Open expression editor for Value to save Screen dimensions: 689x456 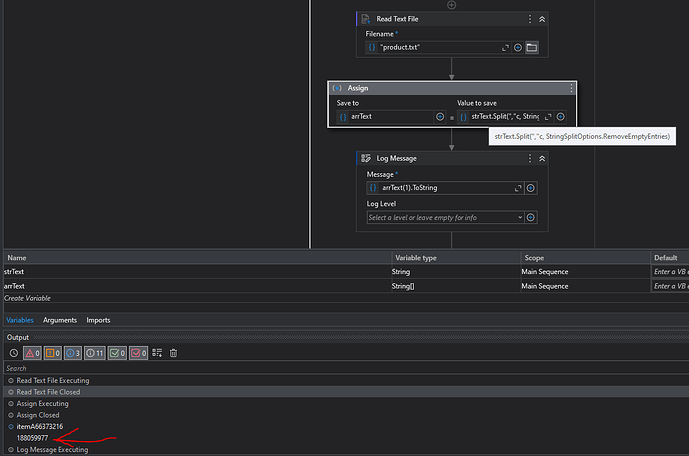(548, 117)
